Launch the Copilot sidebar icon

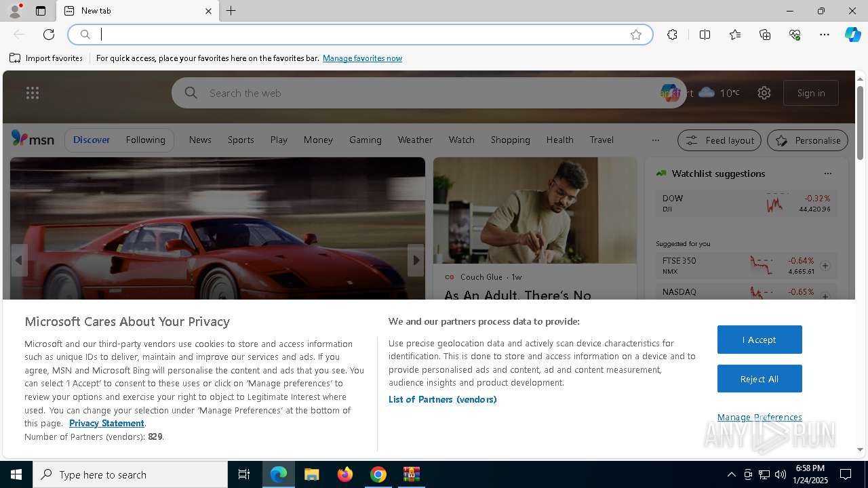[852, 35]
